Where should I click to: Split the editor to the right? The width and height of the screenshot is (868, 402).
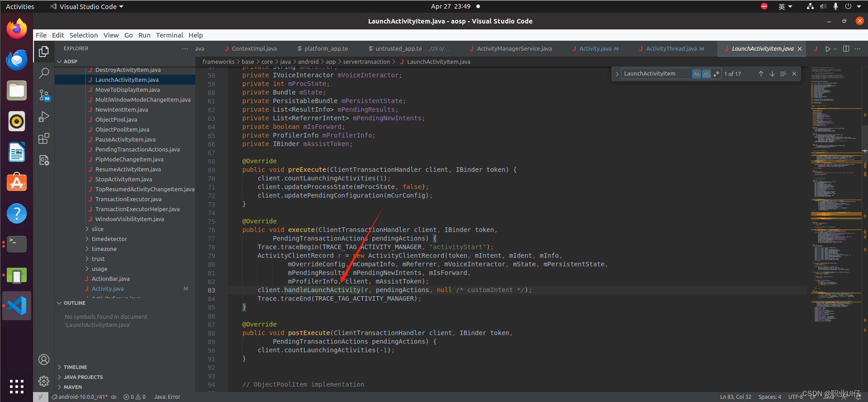(x=846, y=49)
